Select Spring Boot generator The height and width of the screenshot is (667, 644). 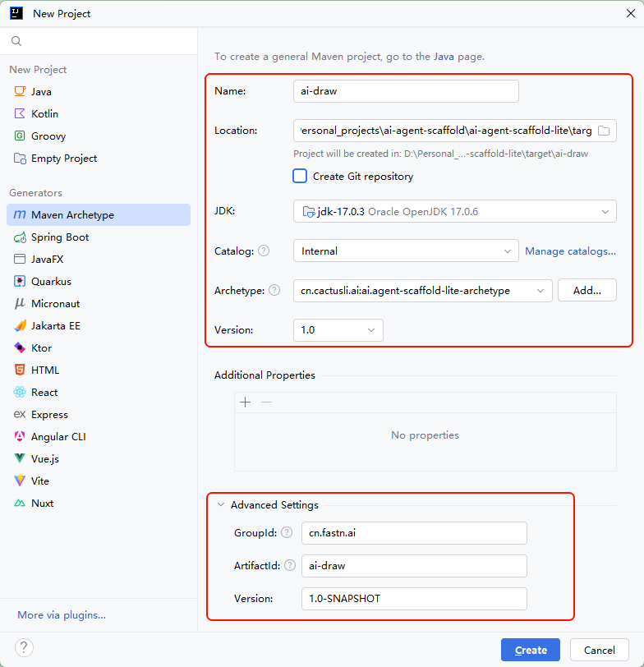[x=99, y=237]
